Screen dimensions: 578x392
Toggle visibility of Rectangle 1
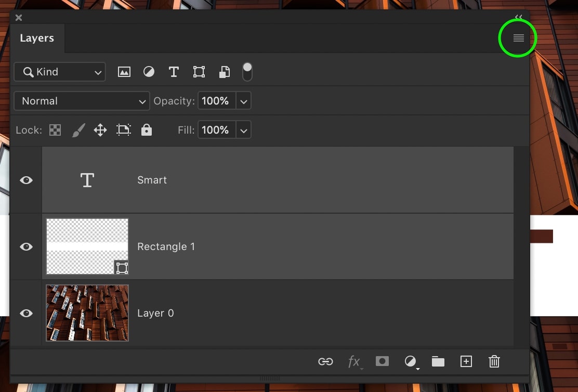[x=25, y=246]
